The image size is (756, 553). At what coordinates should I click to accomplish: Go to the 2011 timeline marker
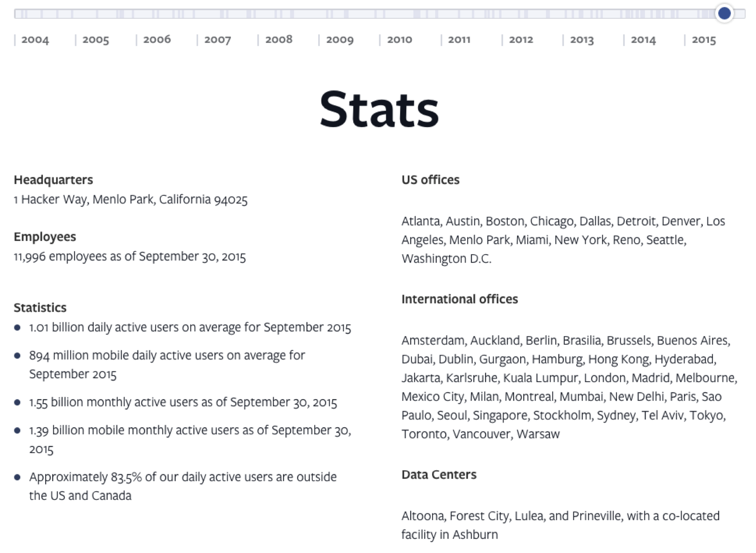[x=459, y=40]
